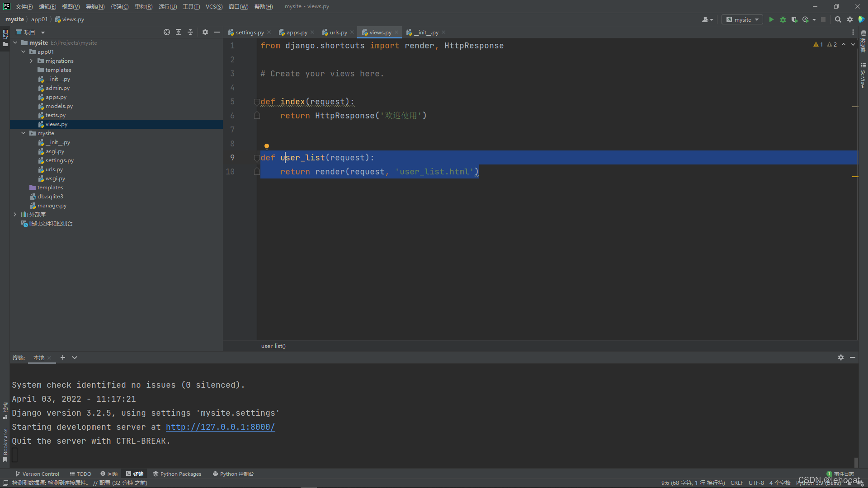Expand the migrations folder
Viewport: 868px width, 488px height.
pos(31,61)
